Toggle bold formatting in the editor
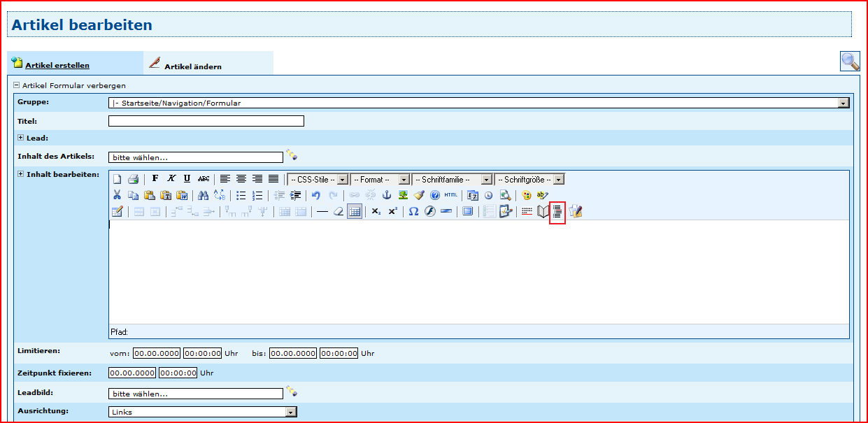This screenshot has width=868, height=423. pyautogui.click(x=155, y=179)
